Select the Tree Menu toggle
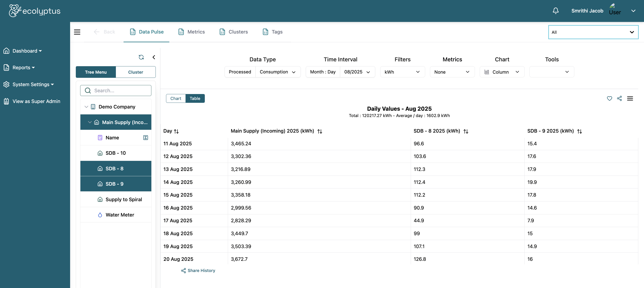644x288 pixels. [x=96, y=72]
